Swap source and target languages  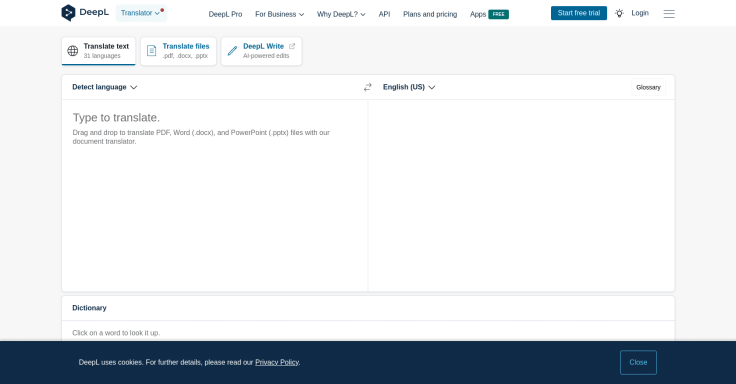click(368, 87)
